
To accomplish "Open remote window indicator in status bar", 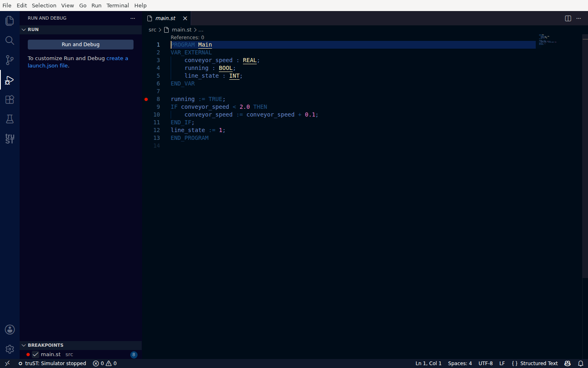I will coord(7,363).
